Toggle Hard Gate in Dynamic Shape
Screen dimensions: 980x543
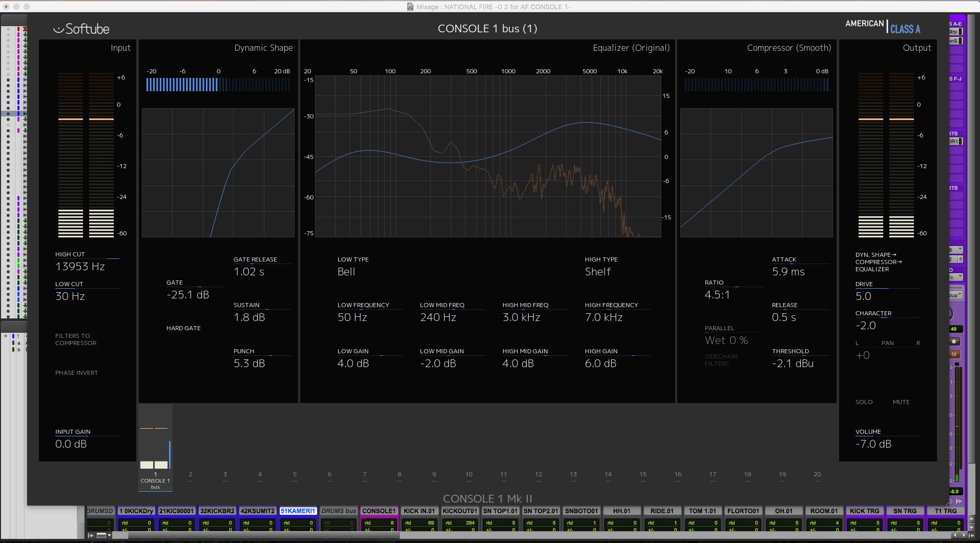click(183, 328)
